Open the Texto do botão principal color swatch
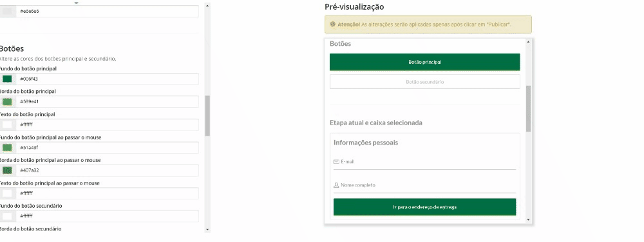 pos(7,125)
